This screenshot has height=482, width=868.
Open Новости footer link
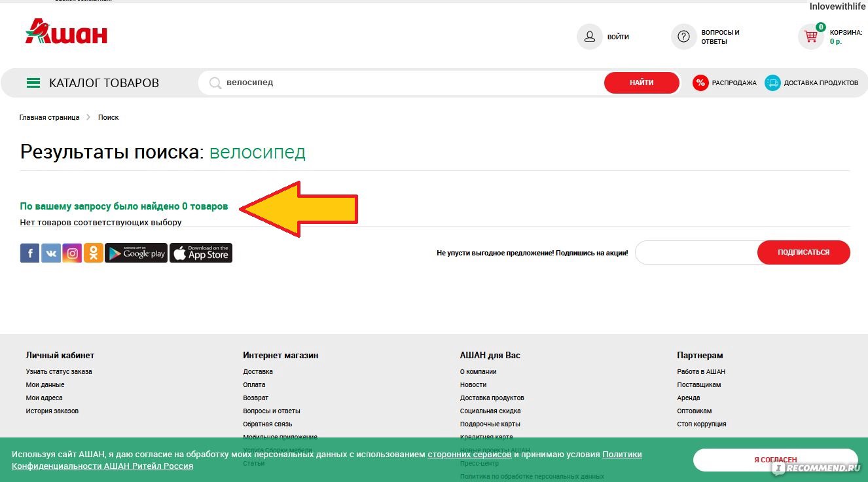473,384
